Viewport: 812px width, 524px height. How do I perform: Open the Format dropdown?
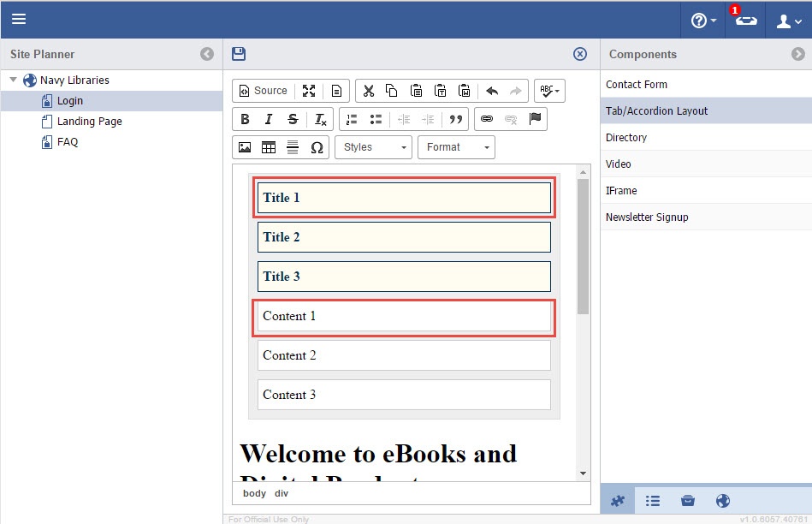[x=457, y=147]
